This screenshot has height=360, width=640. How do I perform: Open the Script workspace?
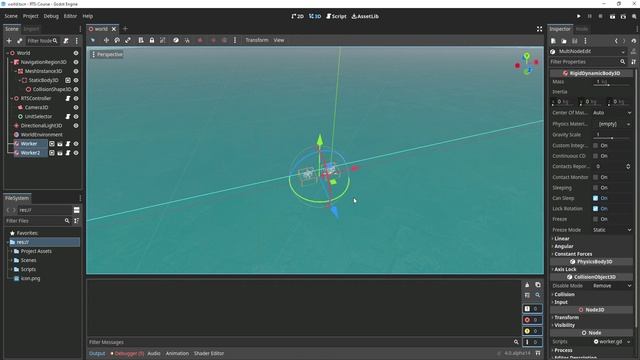tap(336, 16)
